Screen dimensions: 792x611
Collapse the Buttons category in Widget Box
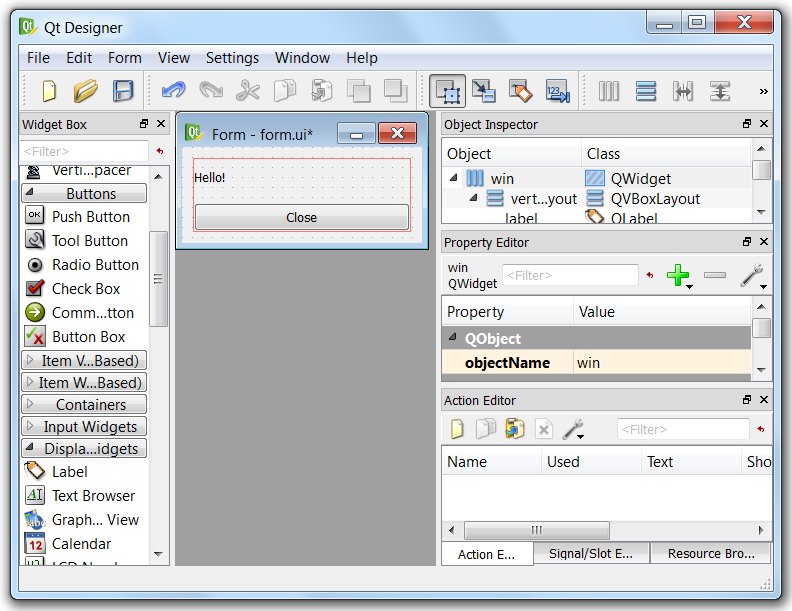point(84,193)
